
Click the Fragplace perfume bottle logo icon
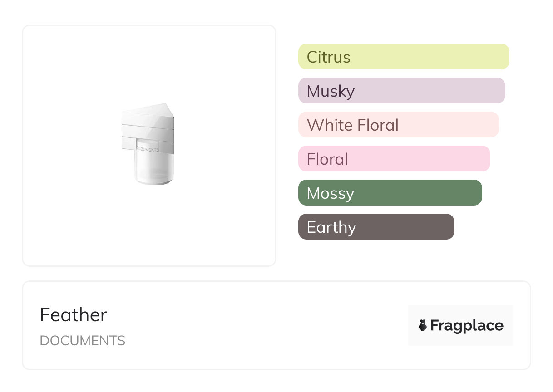[423, 325]
